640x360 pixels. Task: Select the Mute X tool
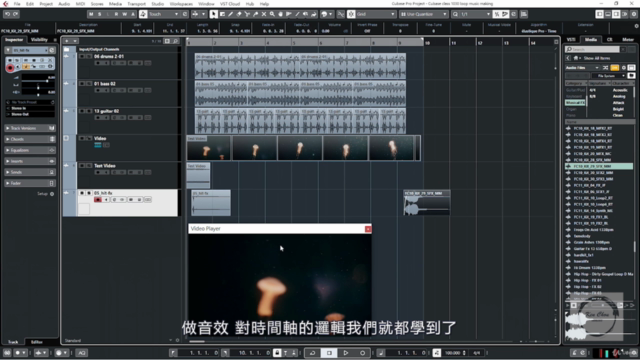[x=264, y=14]
